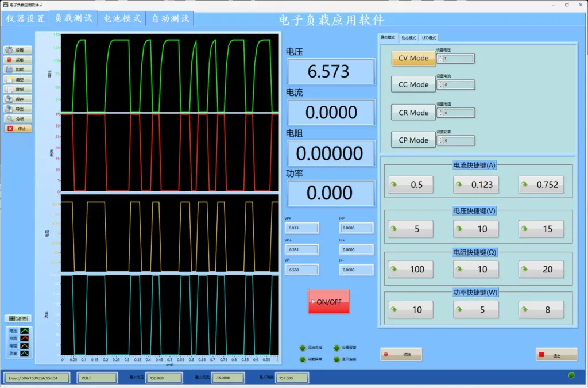Screen dimensions: 588x388
Task: Enable CR Mode
Action: [413, 113]
